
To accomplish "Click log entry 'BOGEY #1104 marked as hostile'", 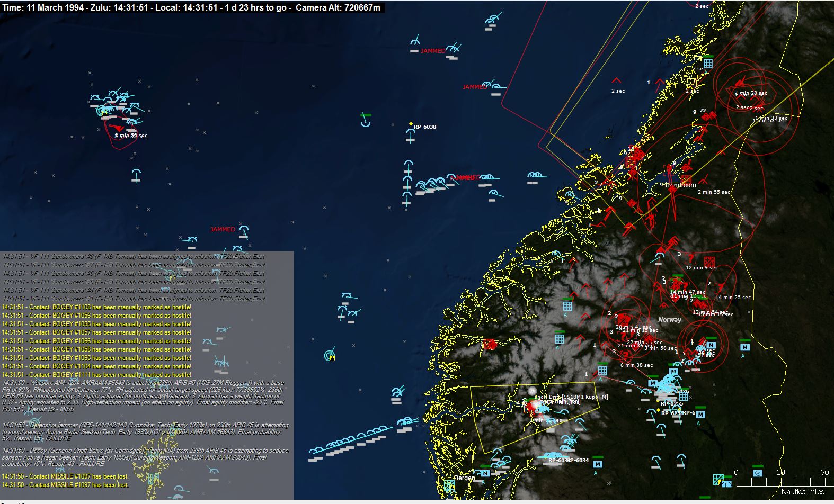I will [96, 366].
